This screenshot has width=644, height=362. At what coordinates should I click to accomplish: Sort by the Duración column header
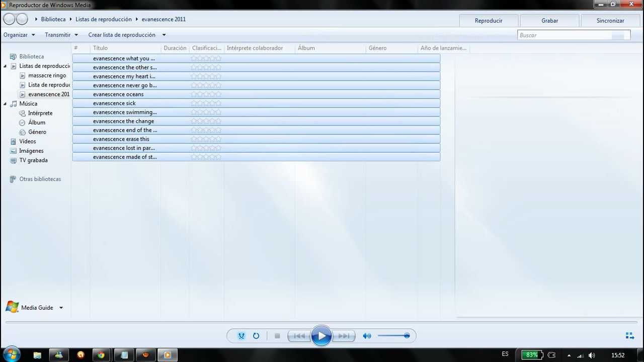[x=175, y=48]
